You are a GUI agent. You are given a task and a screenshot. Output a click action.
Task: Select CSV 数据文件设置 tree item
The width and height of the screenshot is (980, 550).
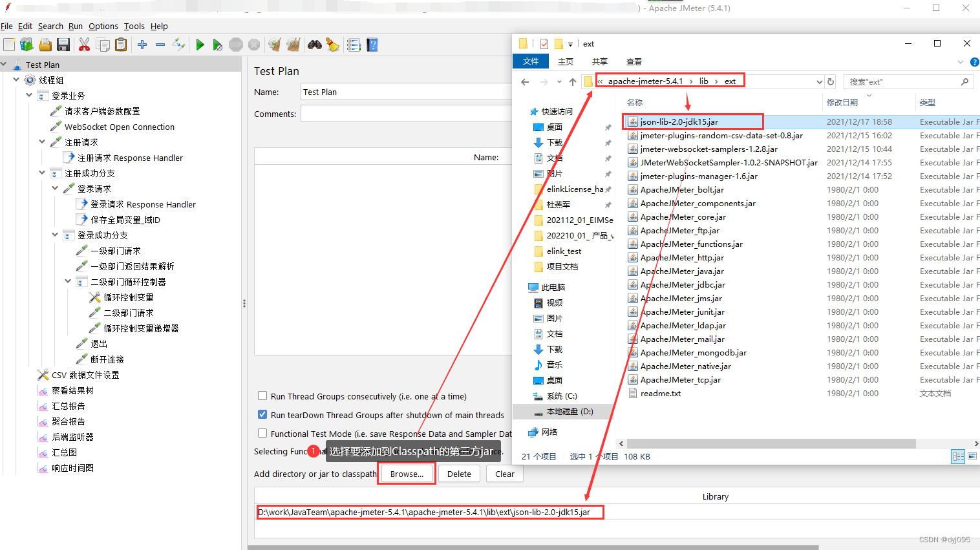pyautogui.click(x=85, y=375)
